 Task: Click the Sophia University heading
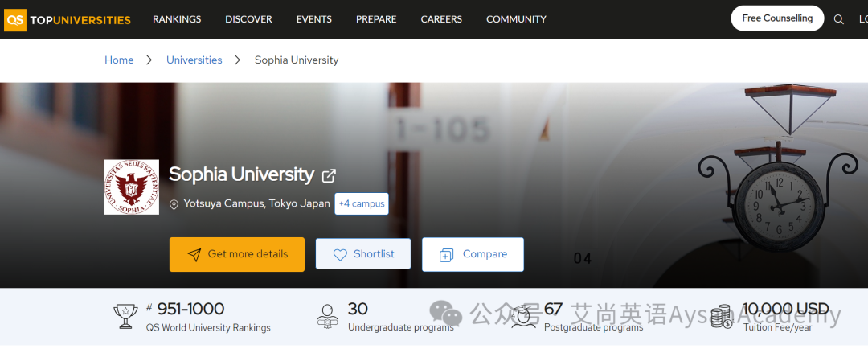click(x=241, y=174)
